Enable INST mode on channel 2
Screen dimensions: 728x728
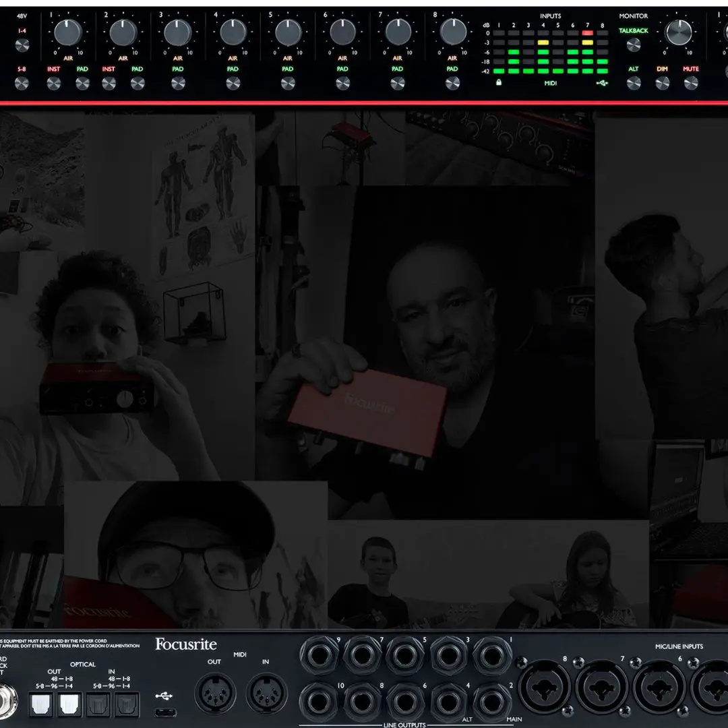coord(109,83)
